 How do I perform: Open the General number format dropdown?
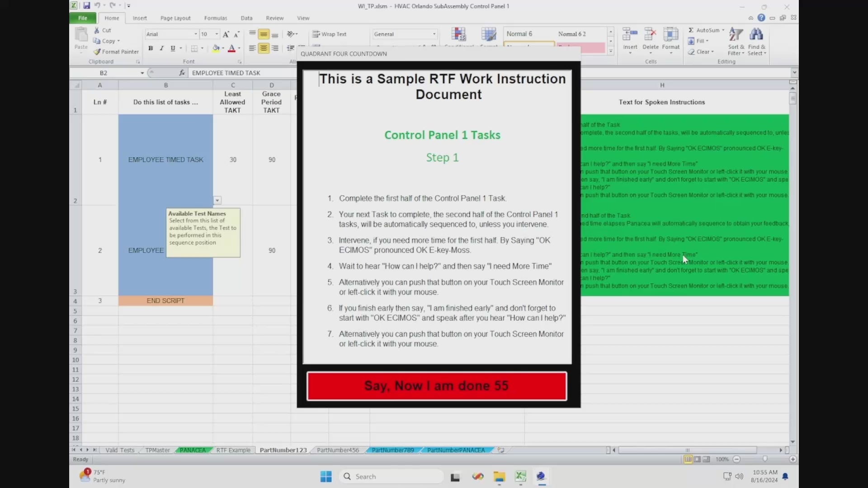click(434, 34)
